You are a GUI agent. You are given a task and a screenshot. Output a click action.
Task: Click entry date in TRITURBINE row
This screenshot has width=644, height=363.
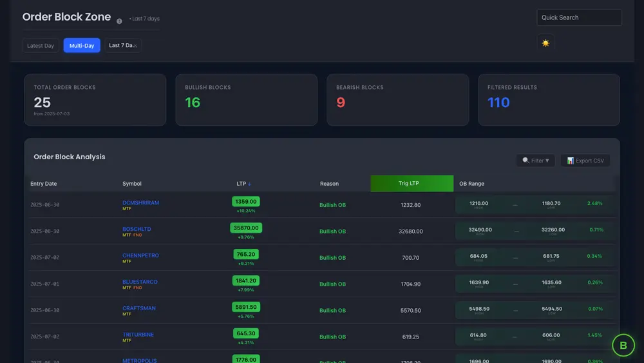pyautogui.click(x=44, y=337)
